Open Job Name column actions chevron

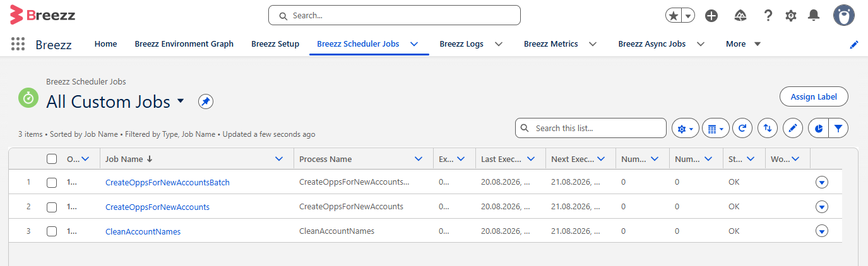coord(280,159)
